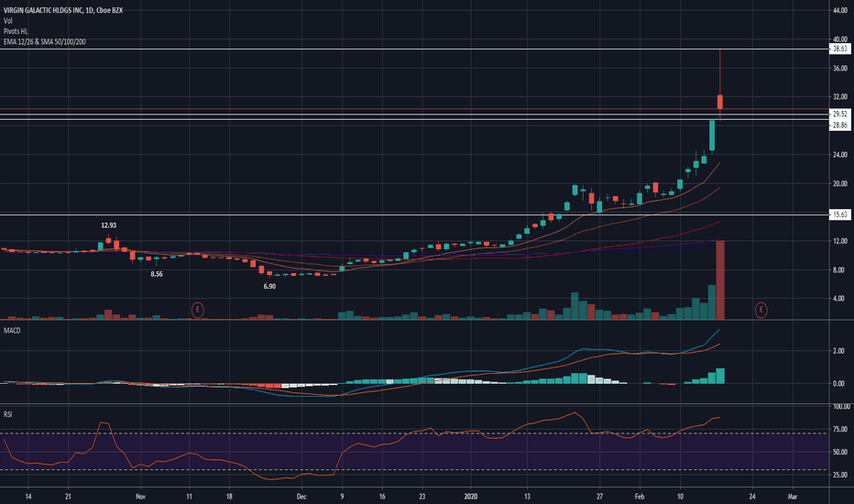This screenshot has height=504, width=854.
Task: Click the Dec date on time axis
Action: [x=301, y=497]
